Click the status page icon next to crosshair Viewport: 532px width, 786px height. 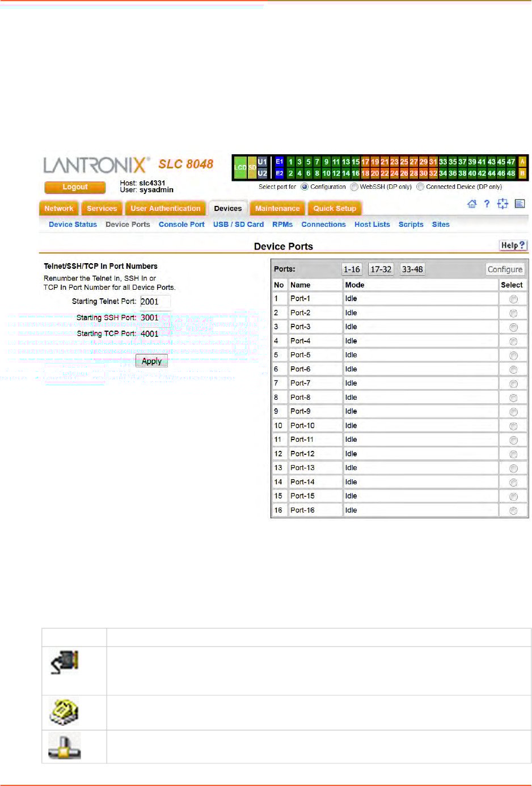point(520,204)
